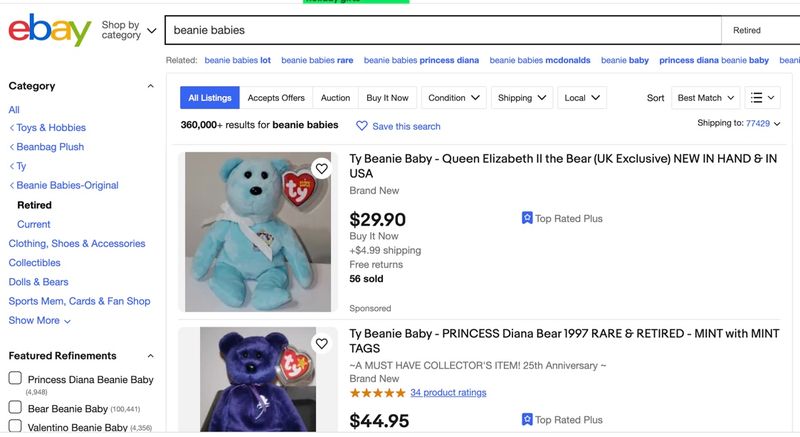The image size is (800, 437).
Task: Open the list view options icon
Action: pyautogui.click(x=764, y=98)
